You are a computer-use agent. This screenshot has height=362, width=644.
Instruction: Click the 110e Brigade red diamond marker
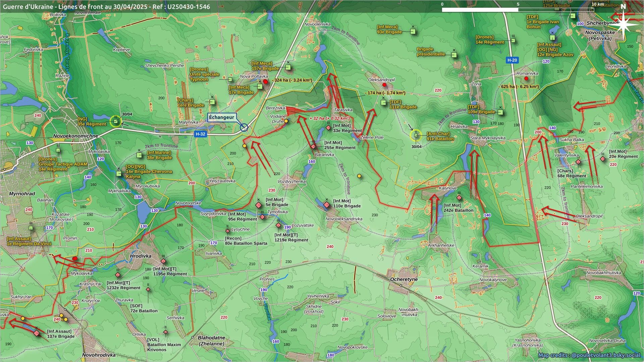coord(327,204)
